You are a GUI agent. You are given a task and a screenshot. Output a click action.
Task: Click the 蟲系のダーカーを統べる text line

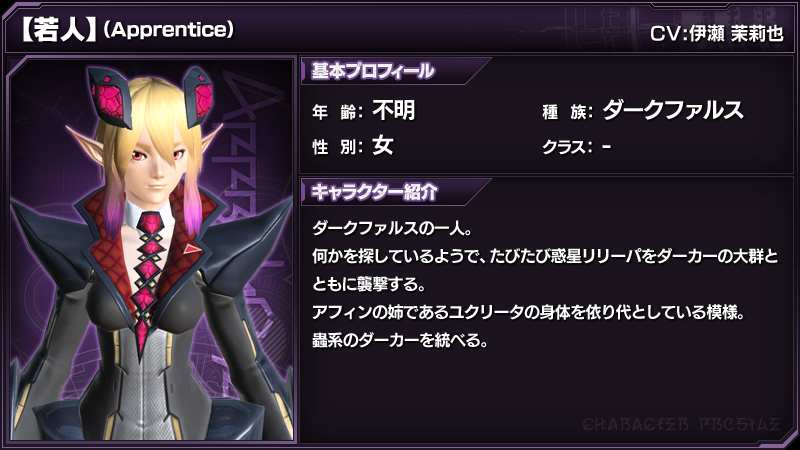(x=399, y=339)
